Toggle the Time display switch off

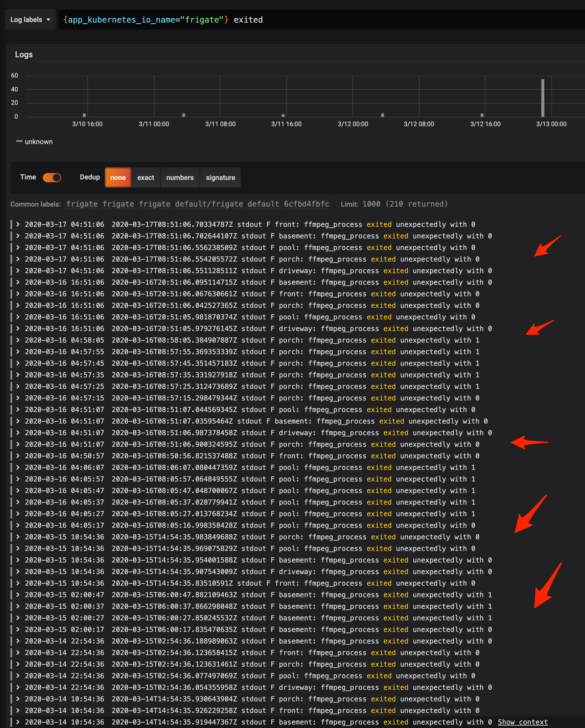point(52,177)
